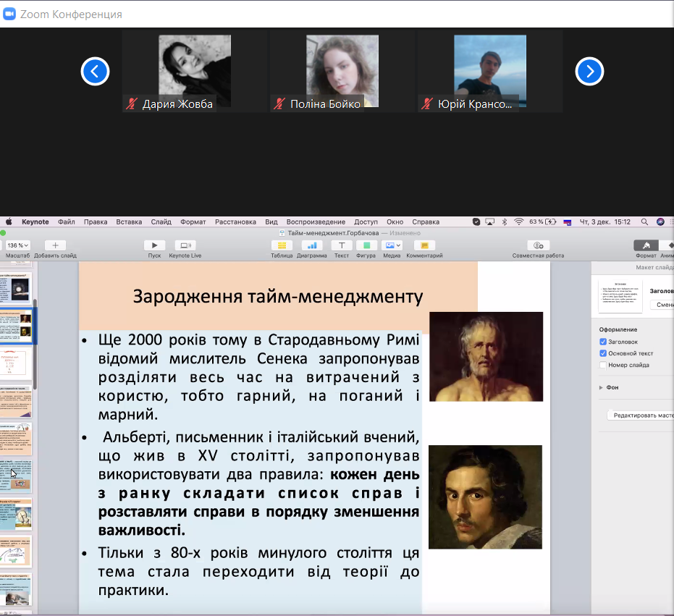674x616 pixels.
Task: Open the Файл menu
Action: click(x=66, y=221)
